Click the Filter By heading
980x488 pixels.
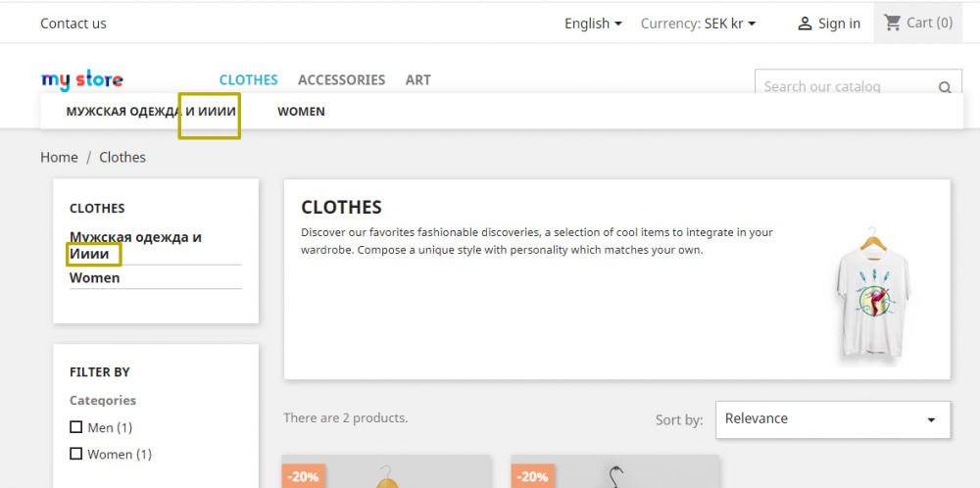coord(99,371)
